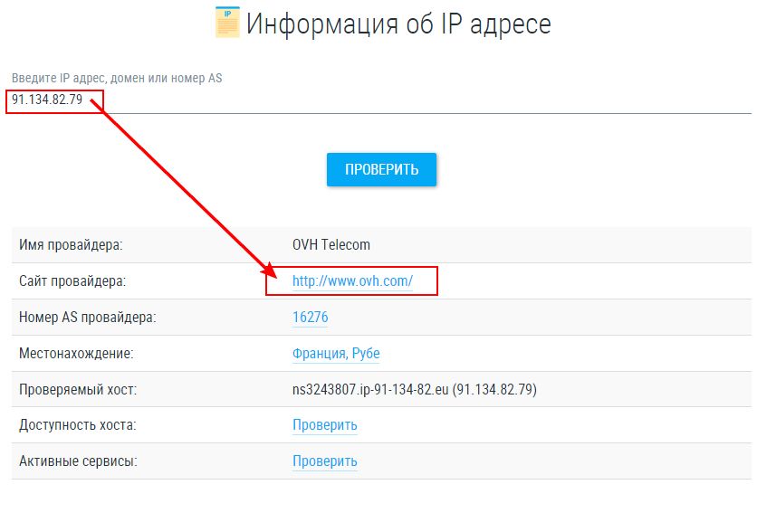This screenshot has width=757, height=532.
Task: Click the Информация об IP адресе heading
Action: 398,24
